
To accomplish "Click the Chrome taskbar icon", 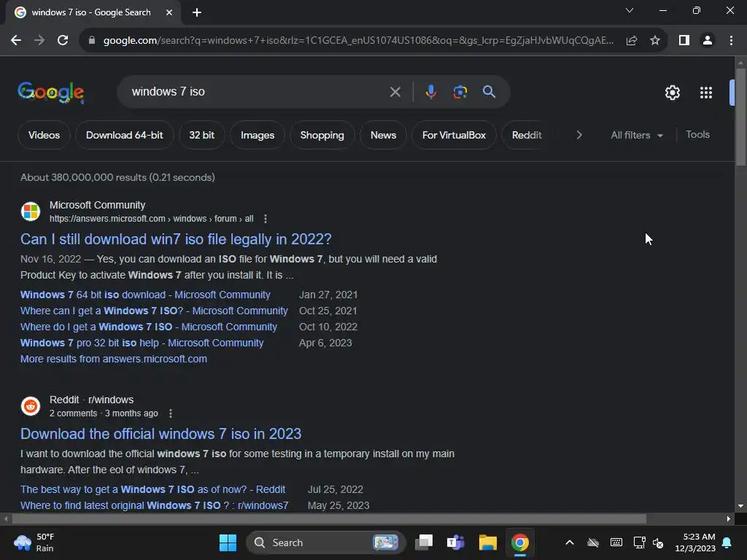I will click(519, 542).
